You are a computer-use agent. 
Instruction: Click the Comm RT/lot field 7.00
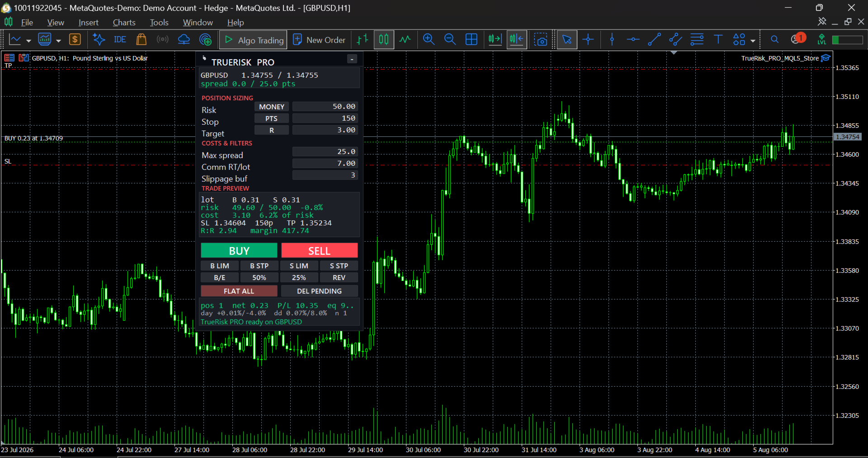pyautogui.click(x=325, y=164)
